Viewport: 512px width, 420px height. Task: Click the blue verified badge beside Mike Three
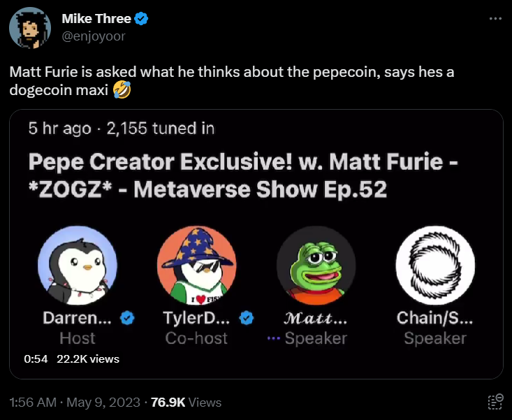tap(142, 20)
